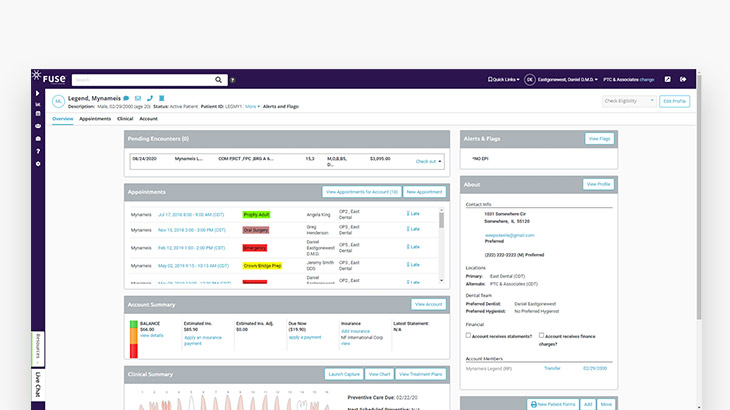Click the New Appointment button
The width and height of the screenshot is (730, 410).
[424, 192]
